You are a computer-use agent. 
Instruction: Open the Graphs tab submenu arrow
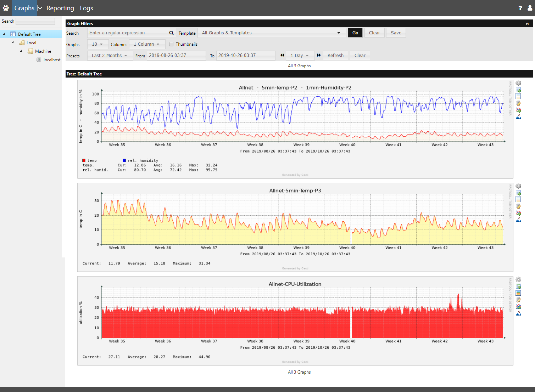click(x=40, y=8)
